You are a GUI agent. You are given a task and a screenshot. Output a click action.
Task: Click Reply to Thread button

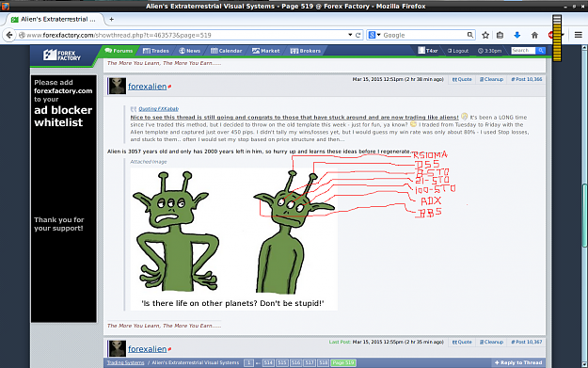click(x=518, y=362)
